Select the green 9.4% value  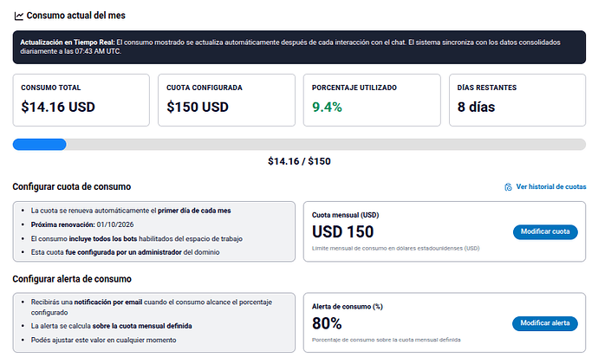click(327, 107)
